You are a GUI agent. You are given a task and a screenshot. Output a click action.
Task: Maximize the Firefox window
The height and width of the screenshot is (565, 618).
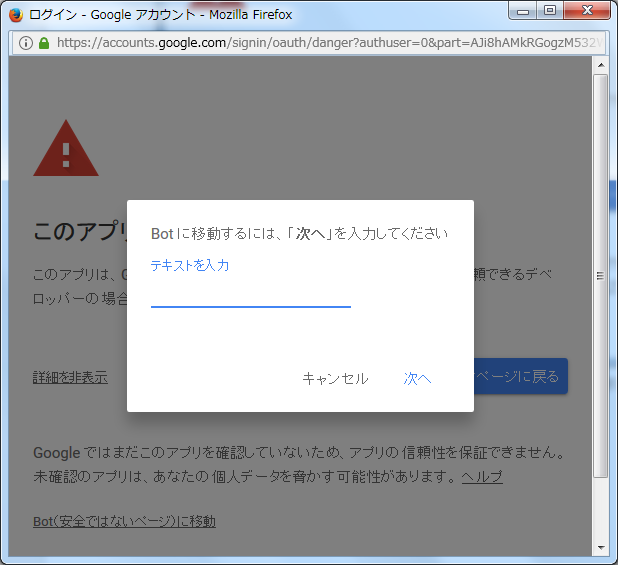[x=550, y=11]
